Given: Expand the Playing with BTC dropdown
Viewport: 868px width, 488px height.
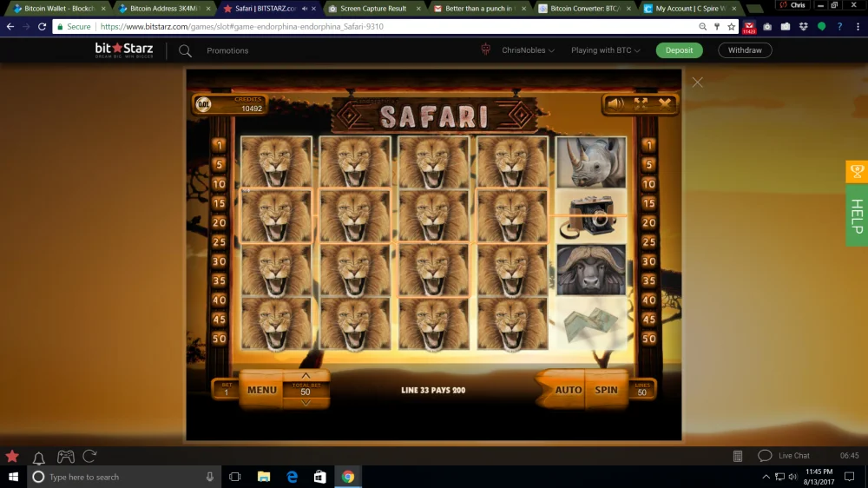Looking at the screenshot, I should pos(606,49).
